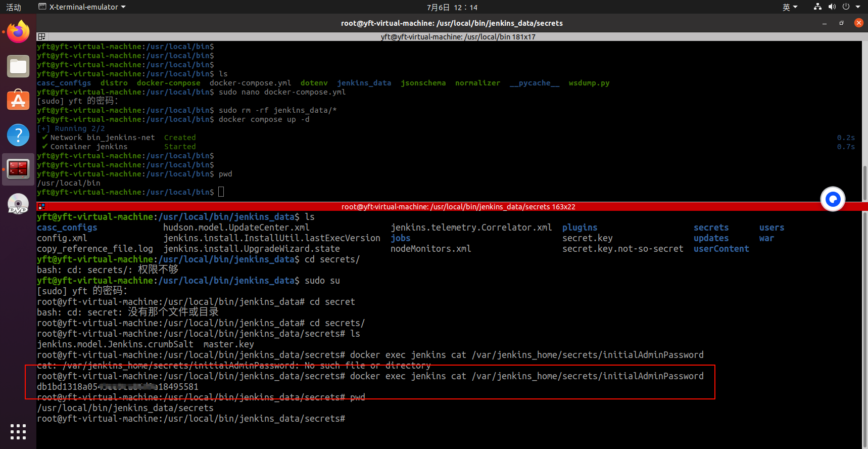Click 'secret.key.not-so-secret' file name

[x=622, y=249]
